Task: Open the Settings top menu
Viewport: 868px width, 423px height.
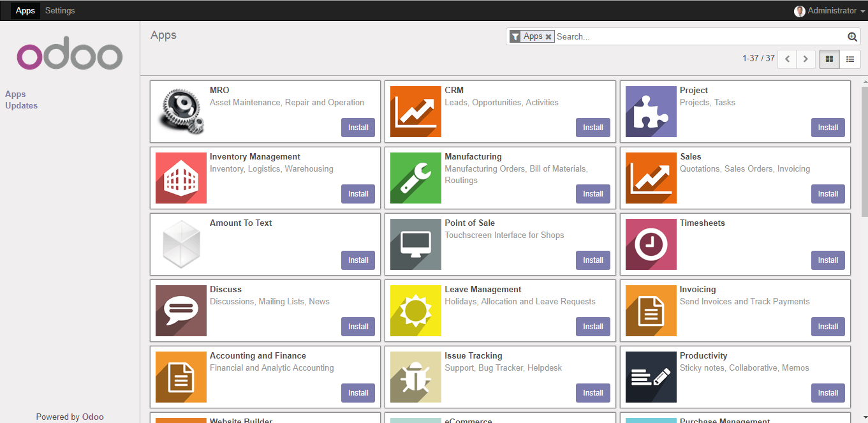Action: point(60,11)
